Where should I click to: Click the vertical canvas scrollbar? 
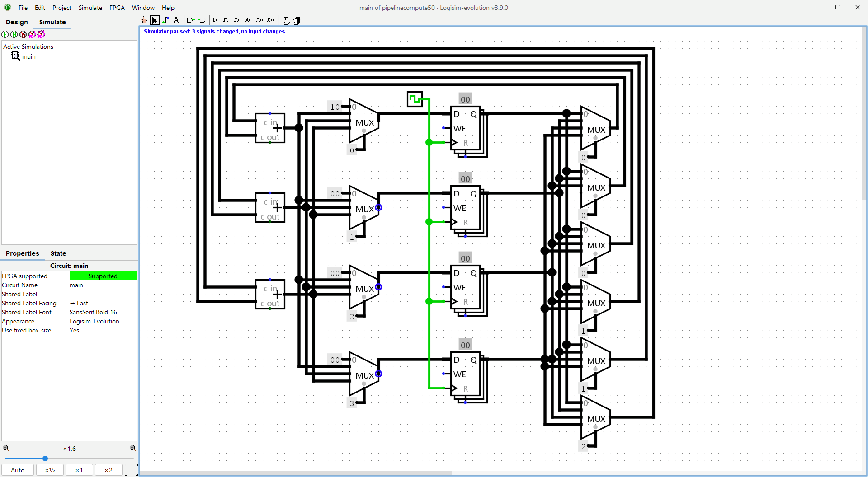[x=864, y=113]
